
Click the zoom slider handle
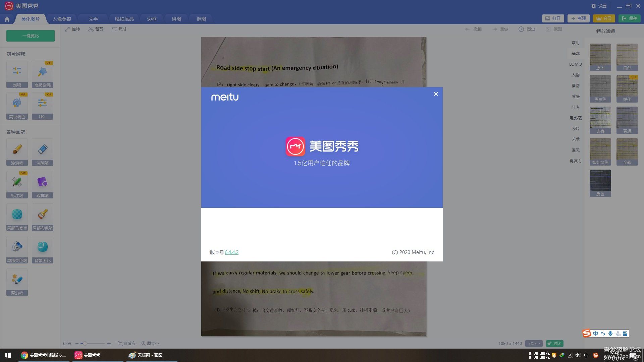tap(85, 343)
